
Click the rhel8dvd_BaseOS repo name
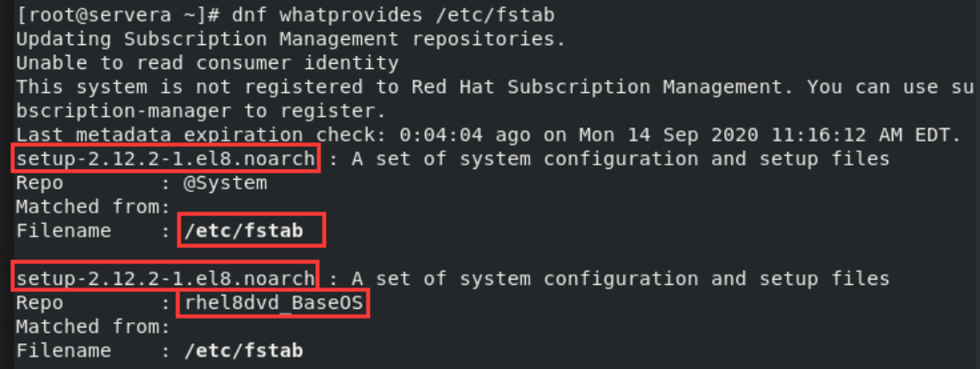(x=274, y=304)
